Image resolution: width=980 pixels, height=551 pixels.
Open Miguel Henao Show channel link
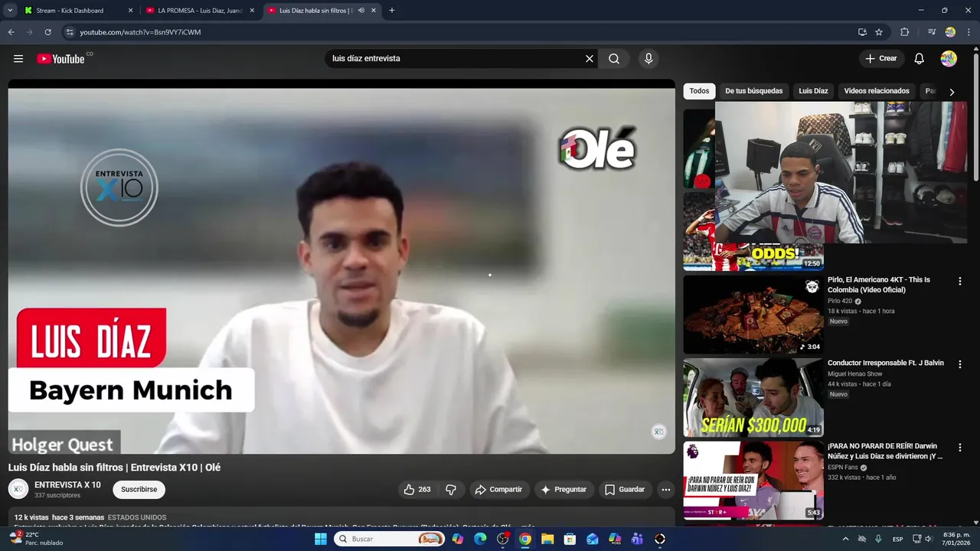855,374
